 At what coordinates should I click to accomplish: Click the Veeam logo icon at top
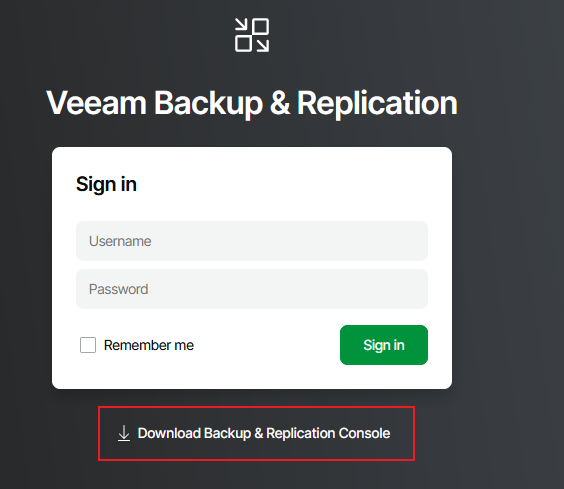click(x=252, y=35)
